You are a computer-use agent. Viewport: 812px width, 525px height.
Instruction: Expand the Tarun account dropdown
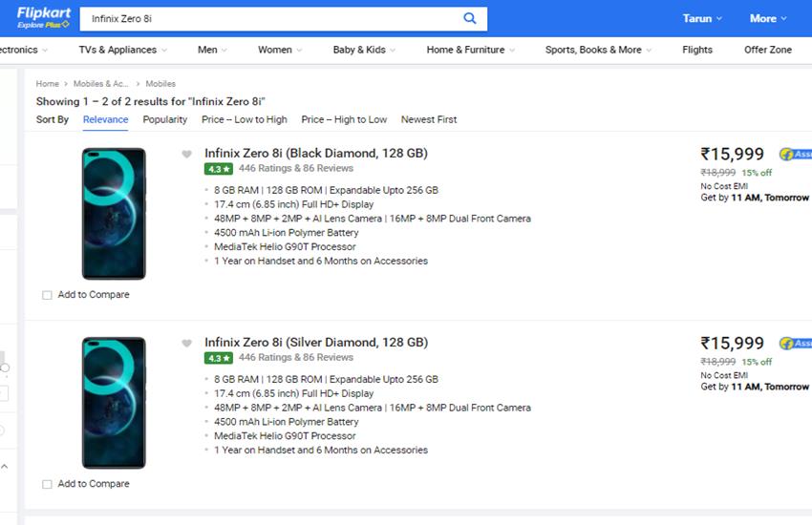pos(702,18)
